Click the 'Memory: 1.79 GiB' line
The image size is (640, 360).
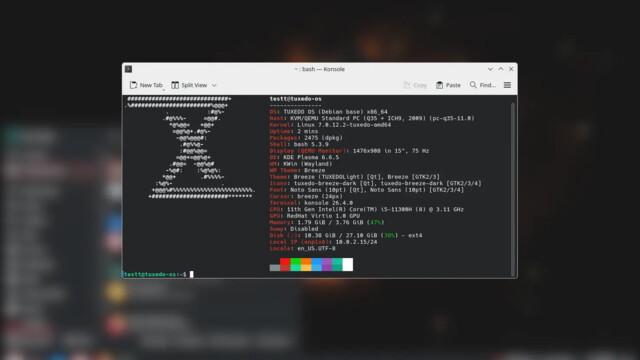(327, 222)
